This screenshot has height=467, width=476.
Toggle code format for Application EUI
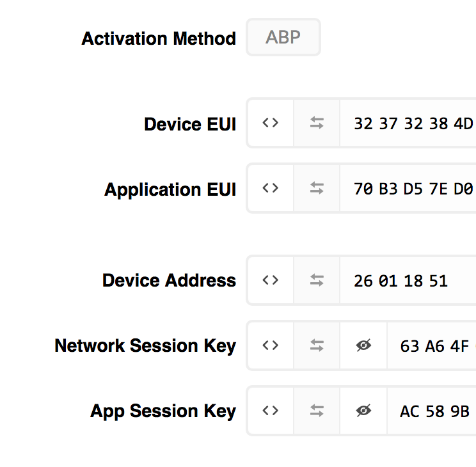tap(271, 188)
